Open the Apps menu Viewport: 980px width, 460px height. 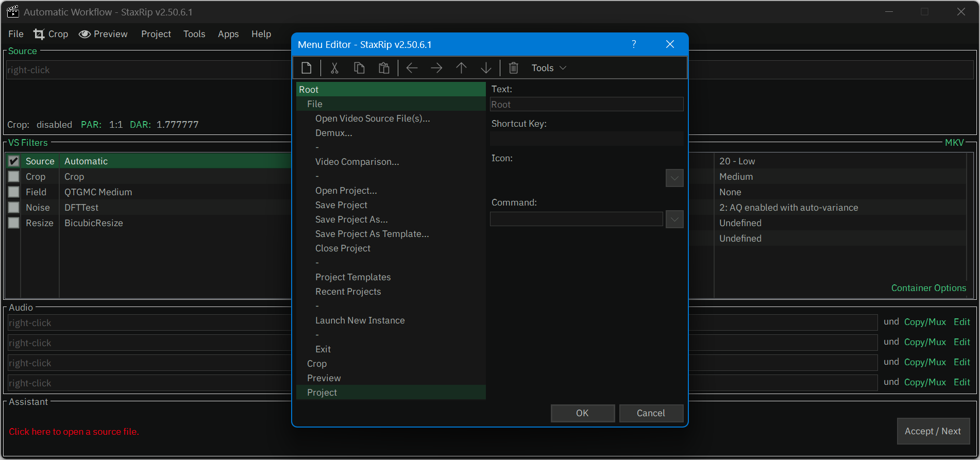pos(228,34)
